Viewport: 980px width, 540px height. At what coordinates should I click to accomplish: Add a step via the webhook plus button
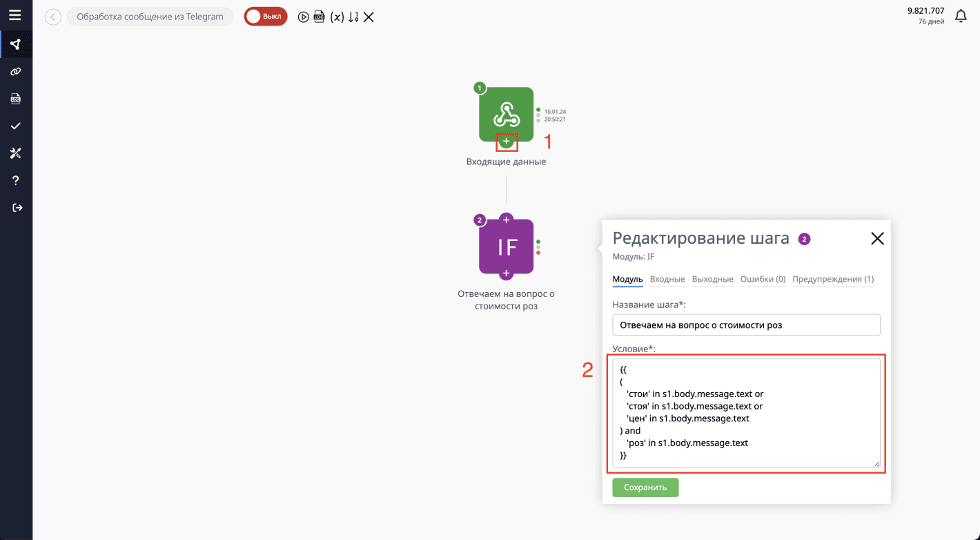(506, 142)
